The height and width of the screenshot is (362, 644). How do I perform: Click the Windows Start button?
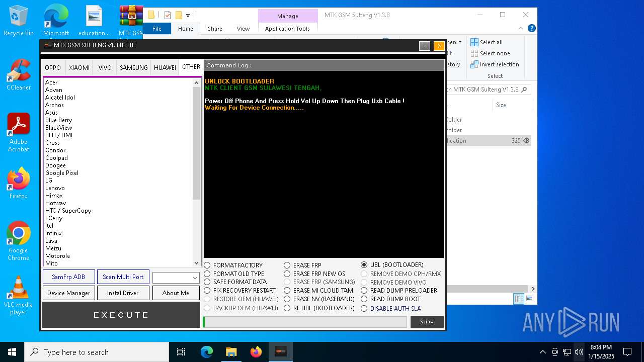[12, 352]
